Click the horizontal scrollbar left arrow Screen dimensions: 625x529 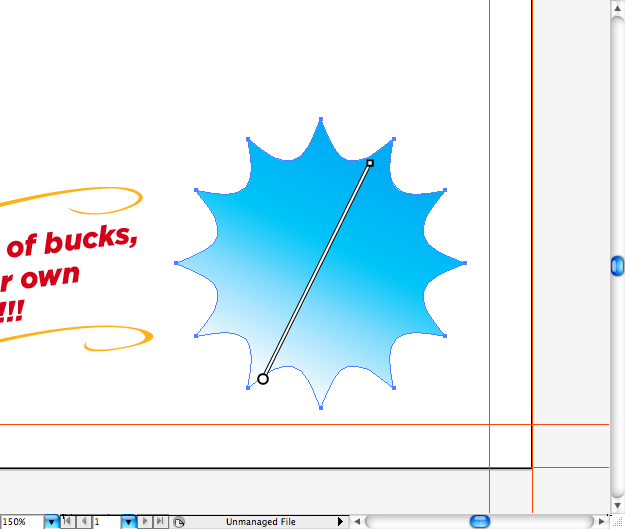pos(357,521)
